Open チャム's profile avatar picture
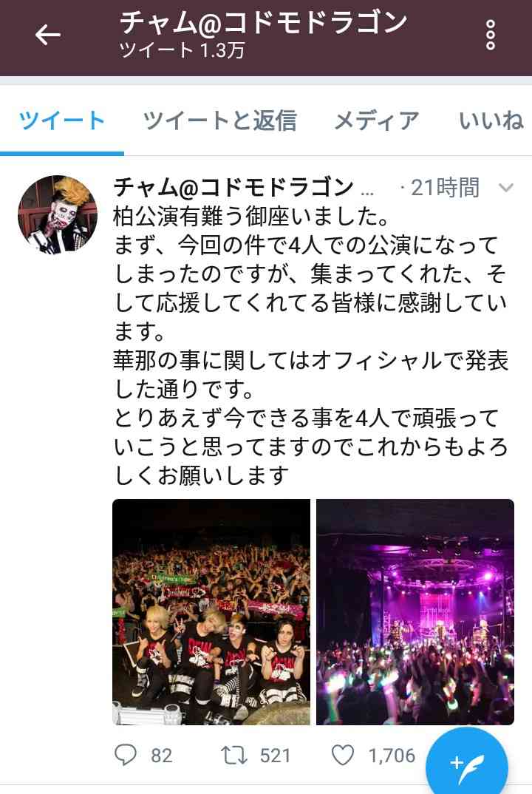 pyautogui.click(x=57, y=214)
